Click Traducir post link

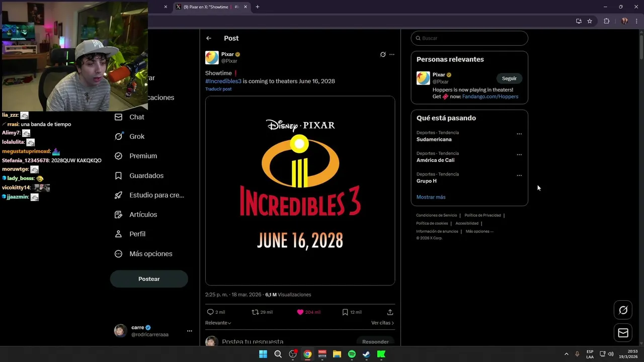(218, 89)
